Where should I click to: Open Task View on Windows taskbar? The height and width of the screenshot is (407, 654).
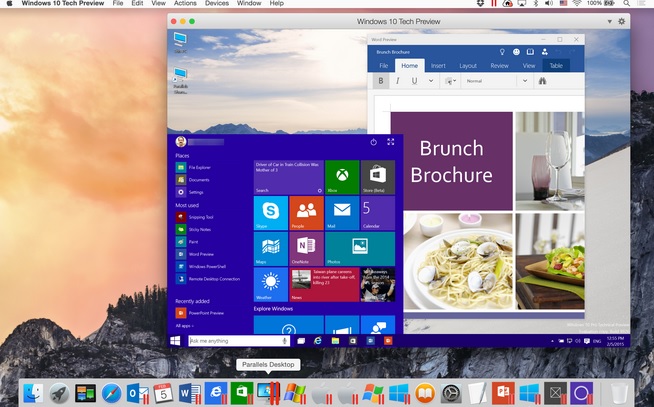pos(301,341)
